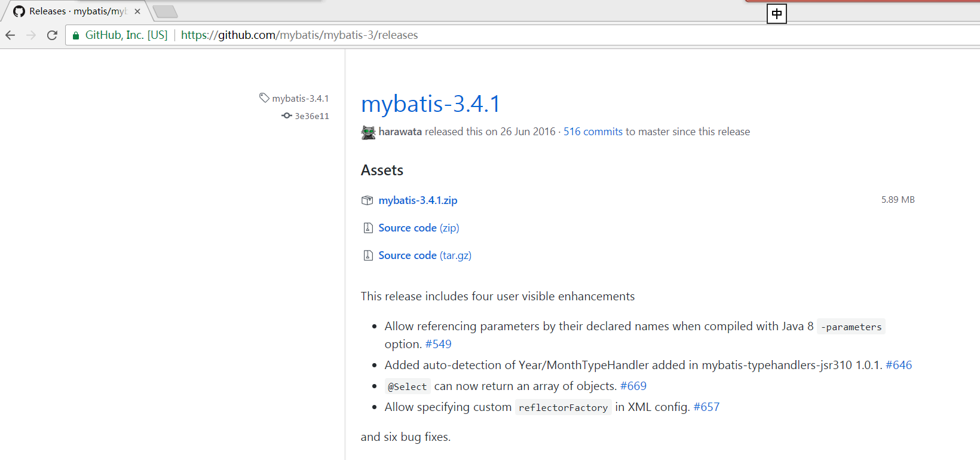Close the Releases mybatis browser tab
Viewport: 980px width, 460px height.
coord(137,11)
